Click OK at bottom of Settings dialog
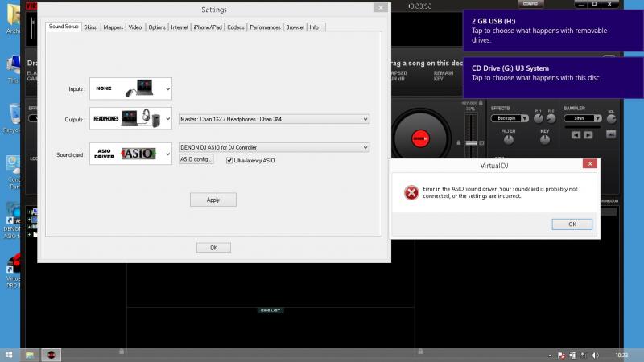Image resolution: width=644 pixels, height=362 pixels. pos(213,248)
